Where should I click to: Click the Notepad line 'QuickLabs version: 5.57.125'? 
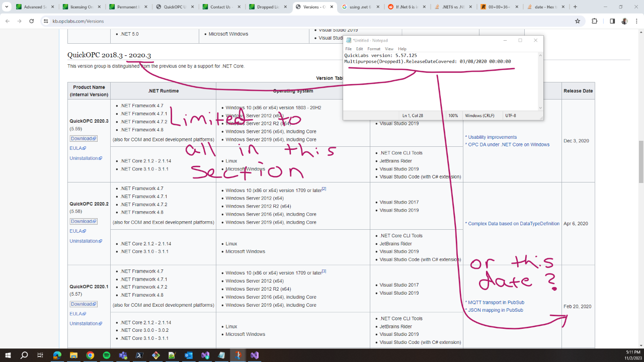[x=380, y=55]
